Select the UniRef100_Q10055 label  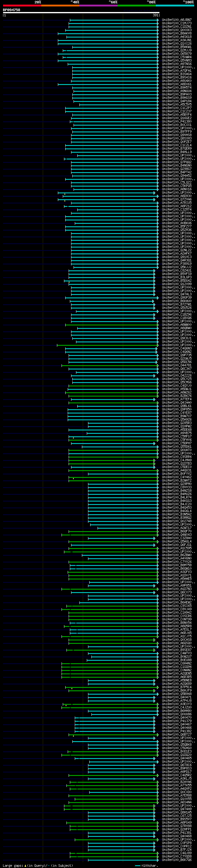tap(177, 799)
